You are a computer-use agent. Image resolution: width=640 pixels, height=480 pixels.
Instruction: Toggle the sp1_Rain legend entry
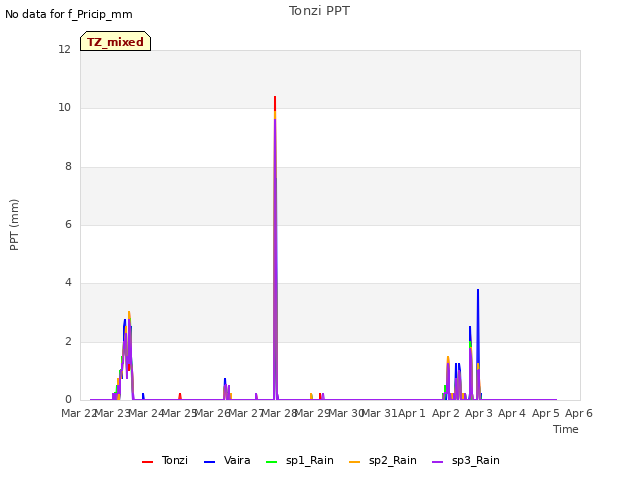(300, 460)
